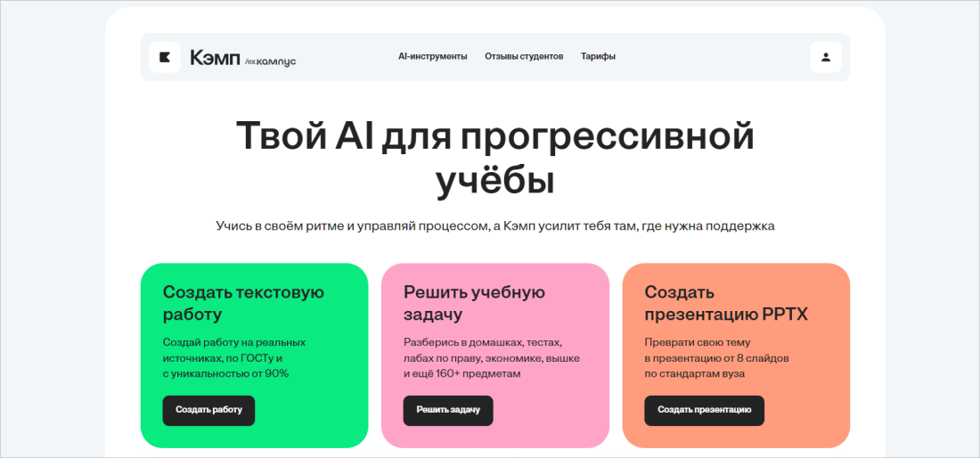The image size is (980, 458).
Task: Click the "Создать текстовую работу" card heading
Action: 243,303
